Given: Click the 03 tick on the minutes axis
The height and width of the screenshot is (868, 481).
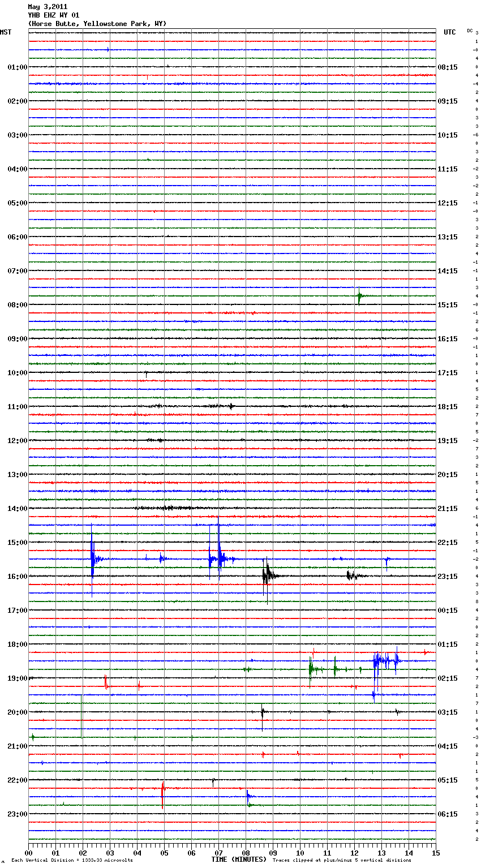Looking at the screenshot, I should click(110, 853).
